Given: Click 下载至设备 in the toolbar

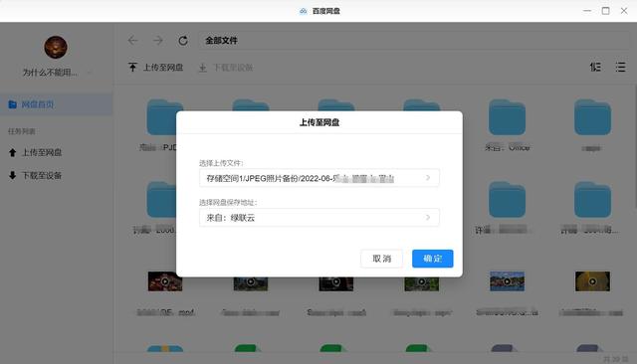Looking at the screenshot, I should pyautogui.click(x=226, y=68).
